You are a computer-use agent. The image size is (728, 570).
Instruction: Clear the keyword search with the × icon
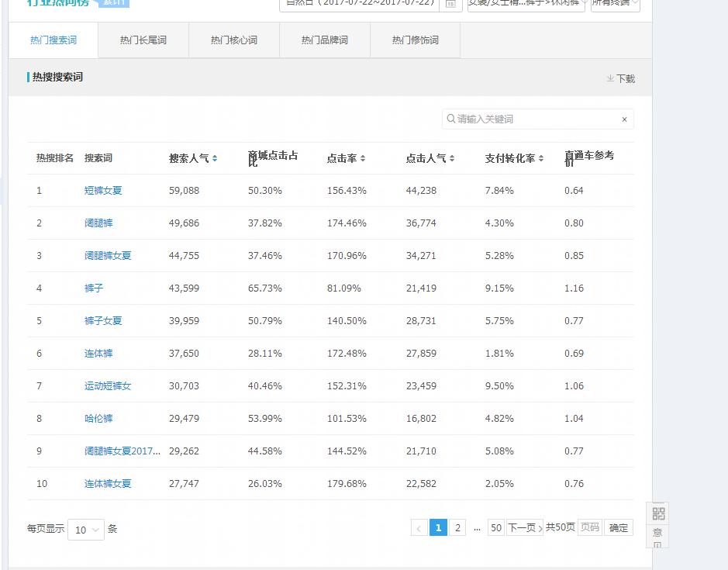[624, 119]
